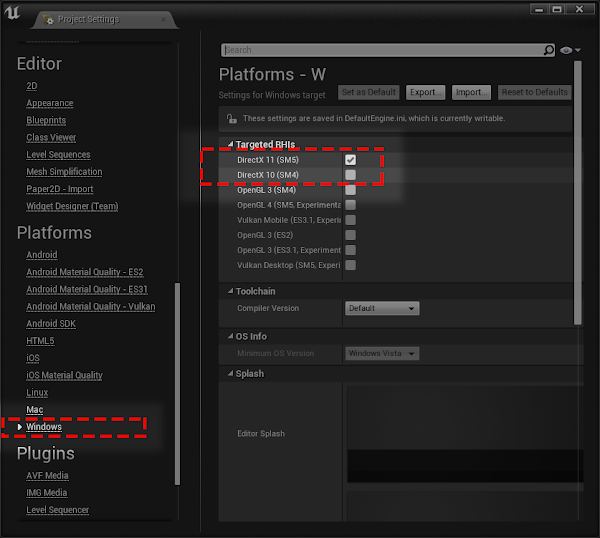The height and width of the screenshot is (538, 600).
Task: Open HTML5 platform settings
Action: (x=40, y=341)
